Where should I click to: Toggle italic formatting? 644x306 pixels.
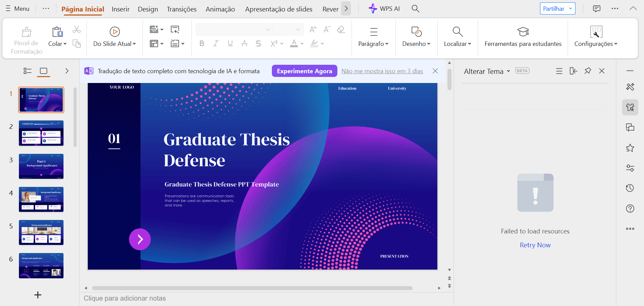(215, 43)
